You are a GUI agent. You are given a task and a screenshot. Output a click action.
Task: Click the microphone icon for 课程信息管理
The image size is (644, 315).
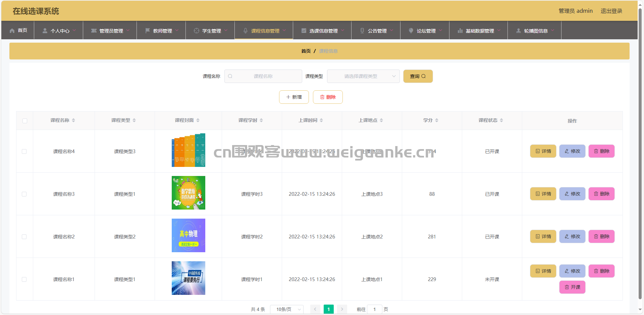coord(246,31)
